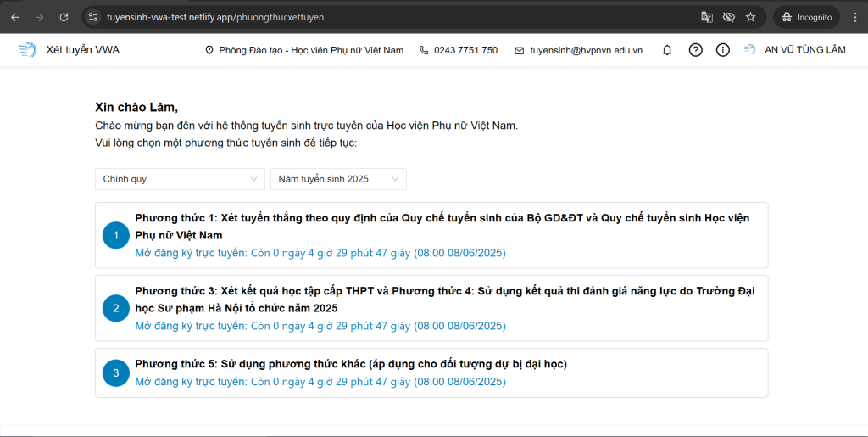Viewport: 868px width, 437px height.
Task: Click the Xét tuyển VWA title
Action: [x=82, y=50]
